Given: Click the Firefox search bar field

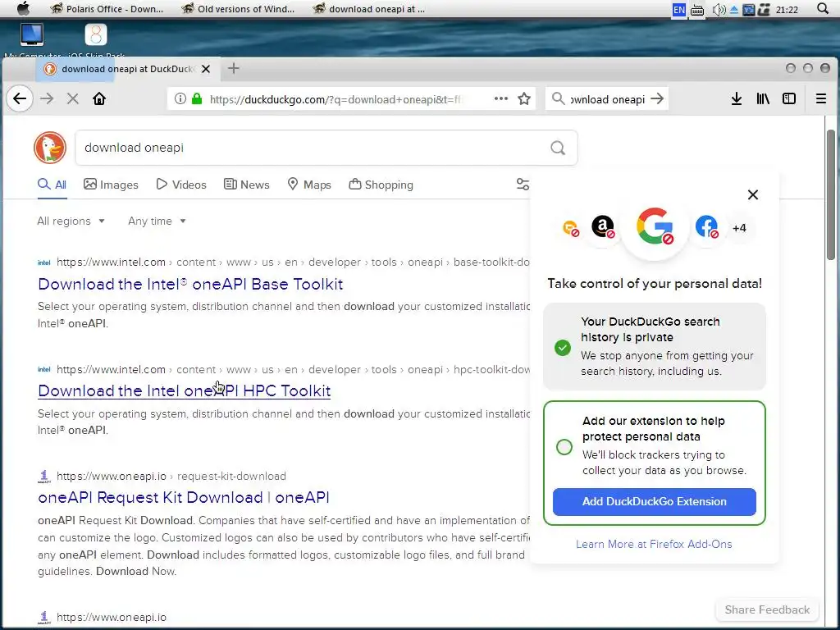Looking at the screenshot, I should pyautogui.click(x=607, y=98).
